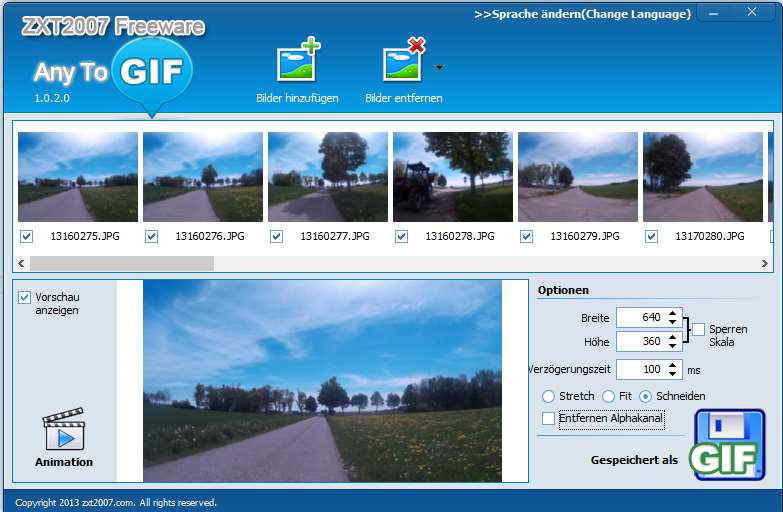This screenshot has width=783, height=512.
Task: Decrease Höhe with the down arrow
Action: pyautogui.click(x=673, y=347)
